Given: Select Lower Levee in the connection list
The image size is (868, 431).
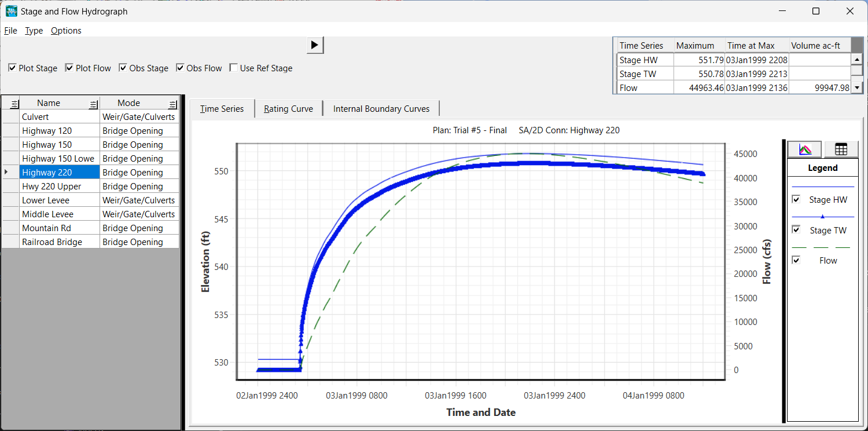Looking at the screenshot, I should tap(46, 200).
